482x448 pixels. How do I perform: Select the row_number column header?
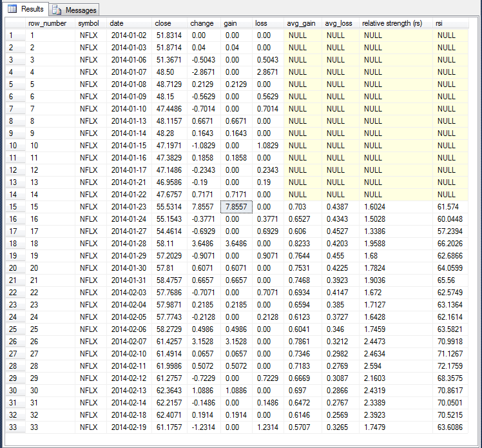tap(50, 23)
